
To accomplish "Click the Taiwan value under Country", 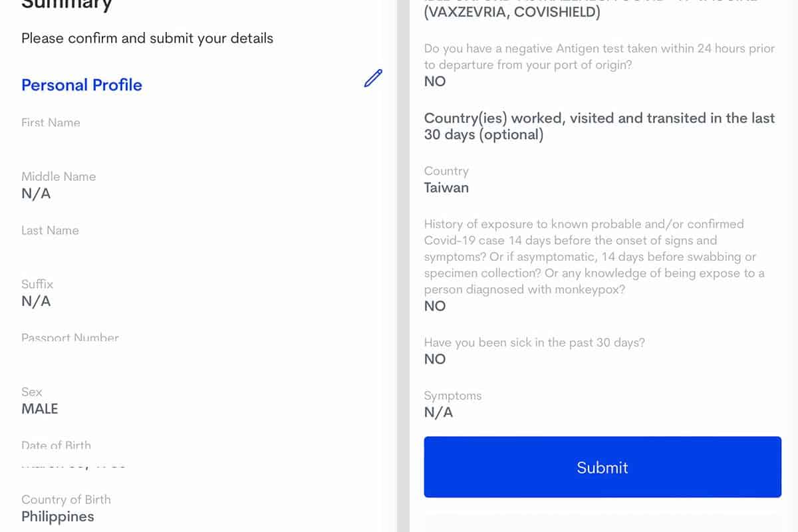I will tap(446, 188).
